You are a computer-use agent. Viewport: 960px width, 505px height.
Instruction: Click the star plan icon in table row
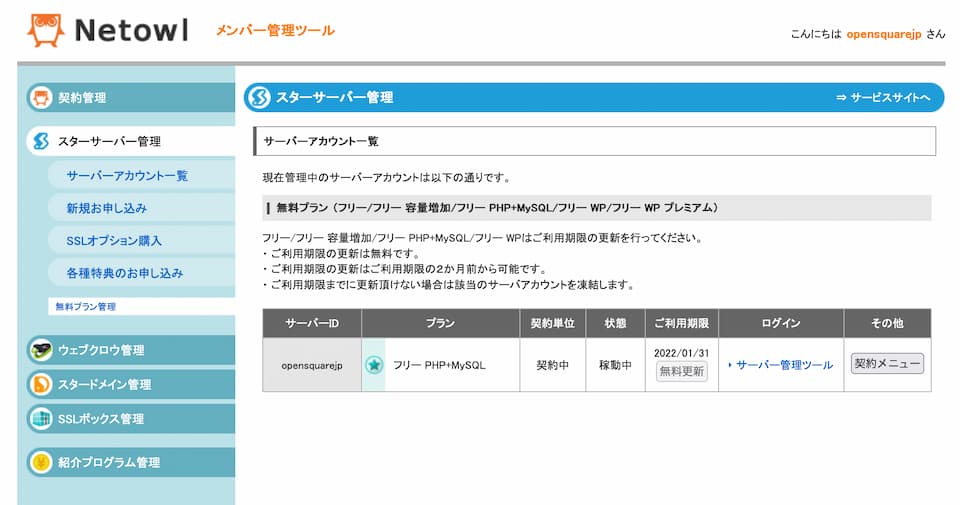[x=374, y=365]
